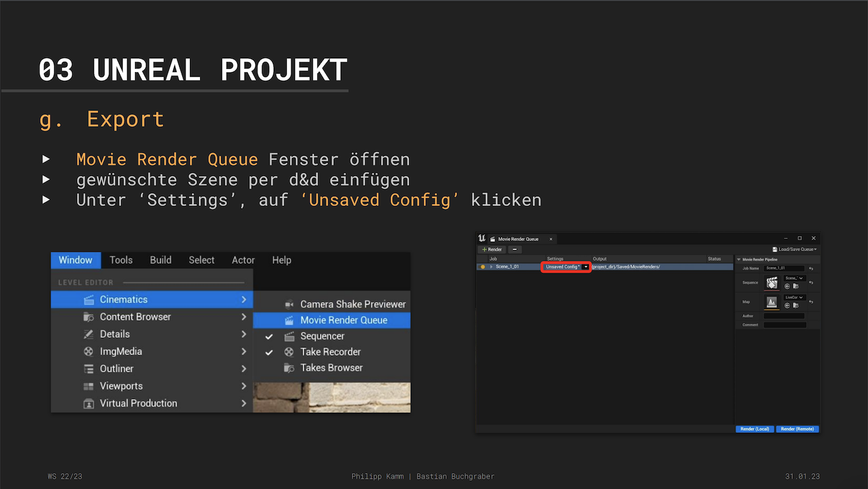Use selected asset arrow for Map

click(x=787, y=305)
